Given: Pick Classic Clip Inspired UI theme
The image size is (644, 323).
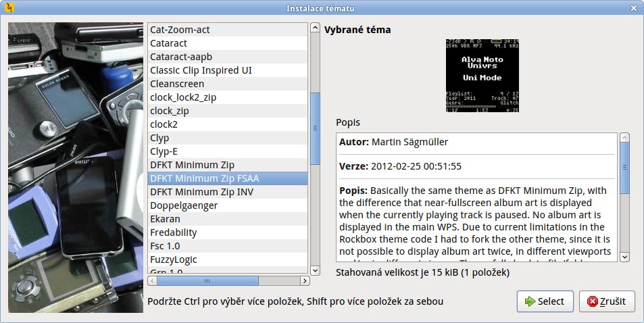Looking at the screenshot, I should click(x=228, y=70).
